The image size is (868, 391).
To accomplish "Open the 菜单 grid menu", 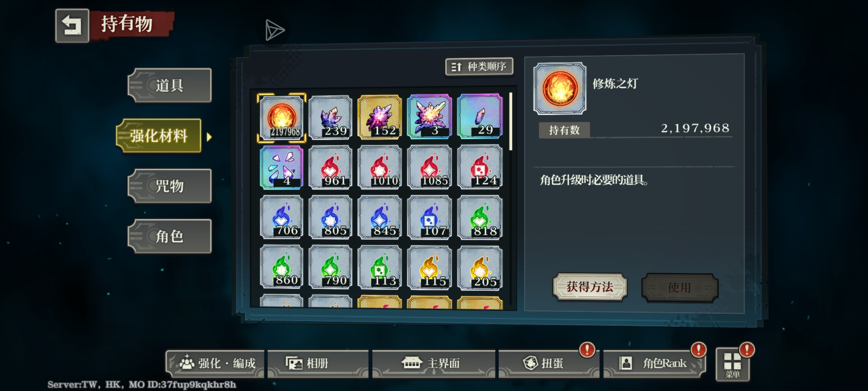I will (x=733, y=365).
